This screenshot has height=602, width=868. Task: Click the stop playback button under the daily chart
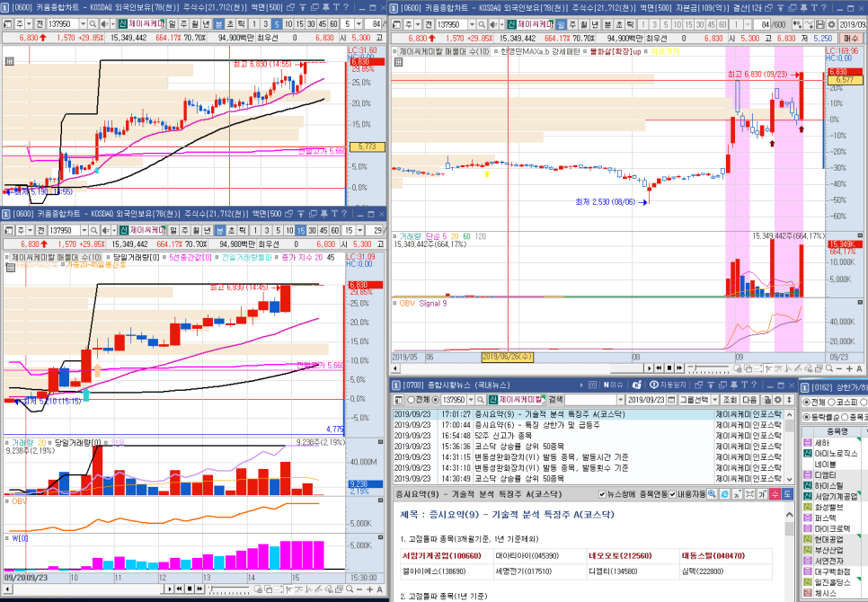click(x=669, y=368)
